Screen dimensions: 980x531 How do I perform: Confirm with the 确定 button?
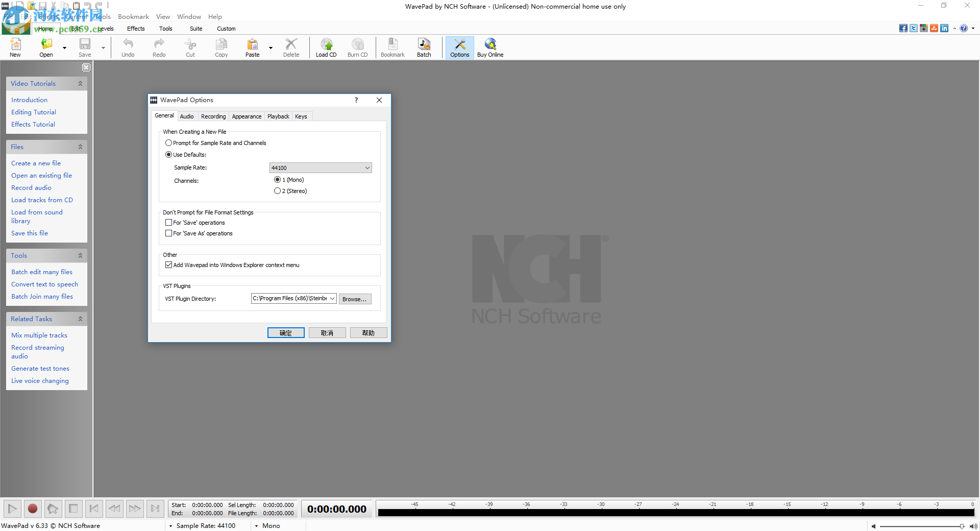pos(286,333)
